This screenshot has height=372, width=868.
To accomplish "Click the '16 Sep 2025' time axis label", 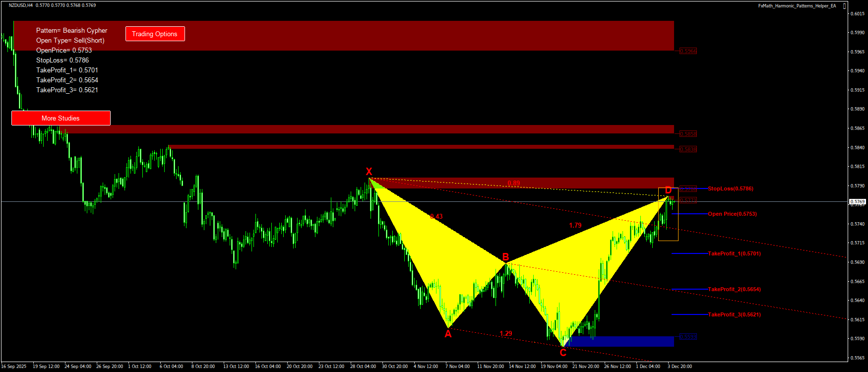I will (x=14, y=367).
